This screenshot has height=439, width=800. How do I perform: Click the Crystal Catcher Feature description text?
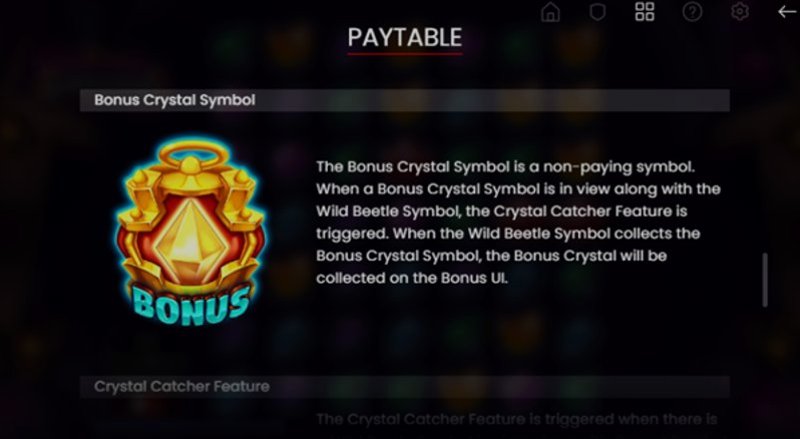click(516, 419)
